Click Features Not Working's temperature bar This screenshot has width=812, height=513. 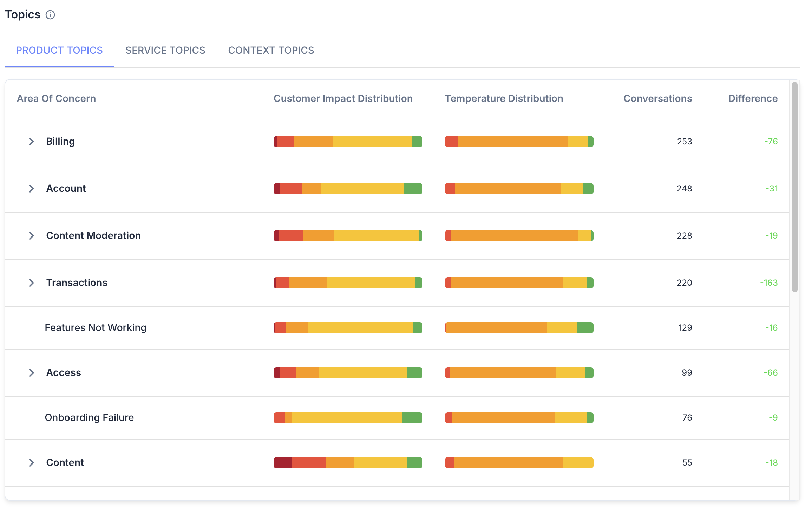tap(519, 328)
